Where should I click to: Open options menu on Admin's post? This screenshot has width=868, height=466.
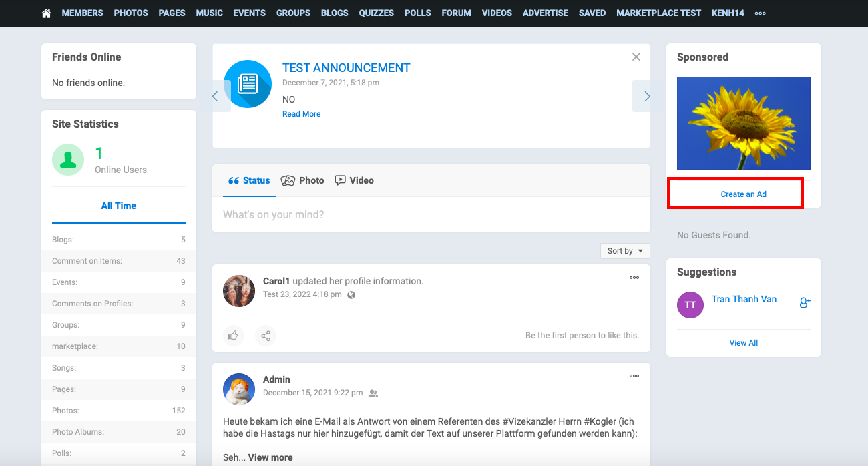pyautogui.click(x=634, y=376)
